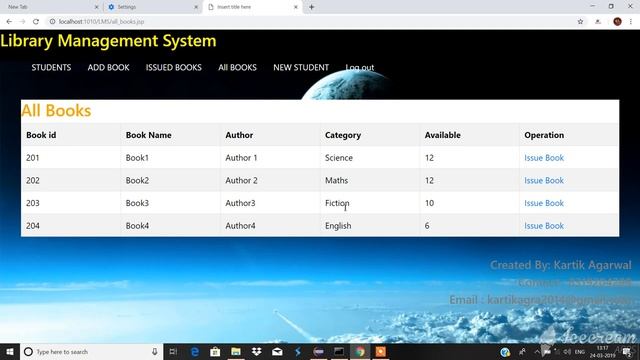The image size is (640, 360).
Task: Click the help globe icon in system tray
Action: coord(505,352)
